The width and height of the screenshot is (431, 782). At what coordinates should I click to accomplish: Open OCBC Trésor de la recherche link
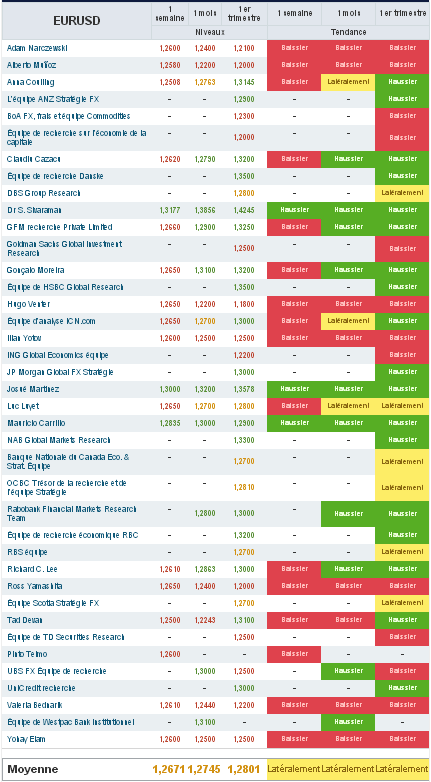67,487
